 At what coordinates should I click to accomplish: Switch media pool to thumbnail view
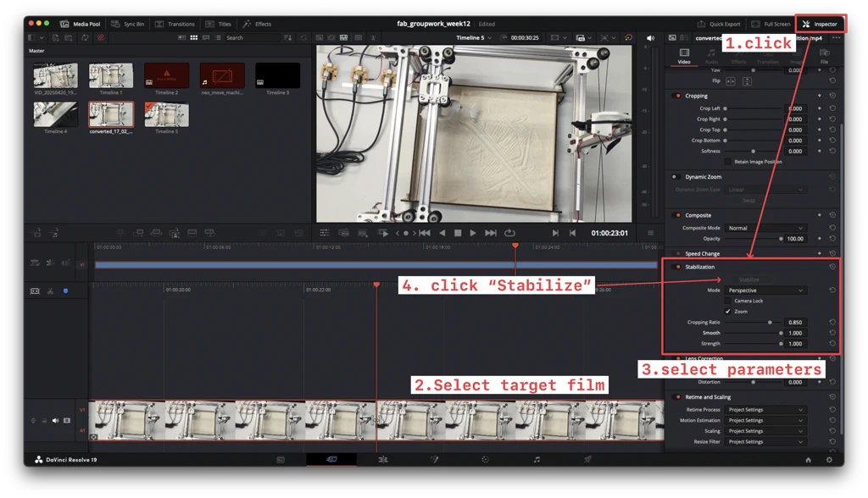[x=194, y=37]
